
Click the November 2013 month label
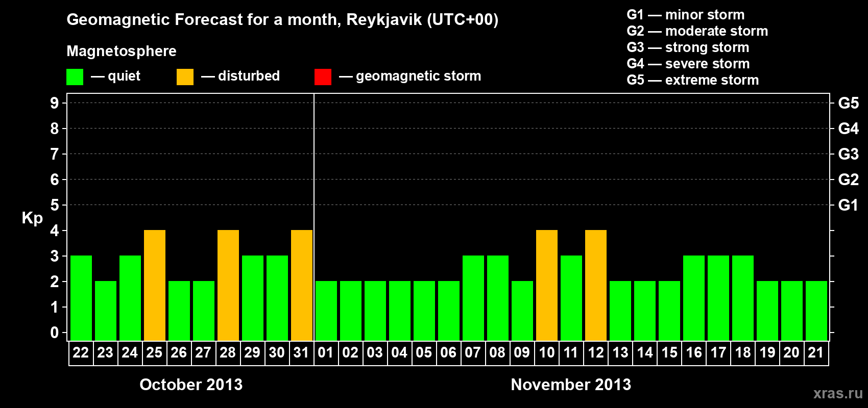pyautogui.click(x=571, y=385)
